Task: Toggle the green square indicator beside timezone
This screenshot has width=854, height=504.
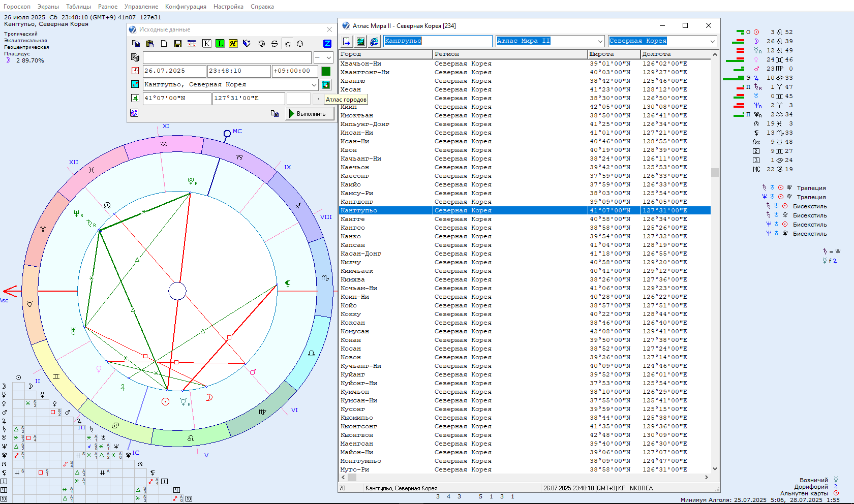Action: [x=326, y=71]
